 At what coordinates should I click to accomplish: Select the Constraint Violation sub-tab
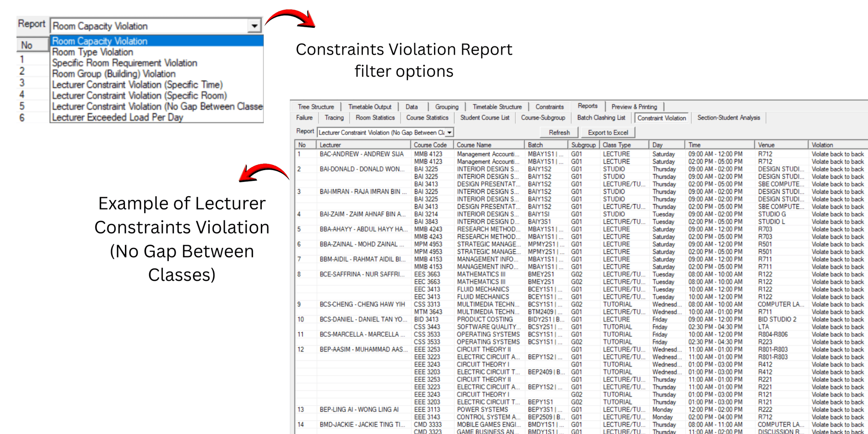pyautogui.click(x=661, y=118)
